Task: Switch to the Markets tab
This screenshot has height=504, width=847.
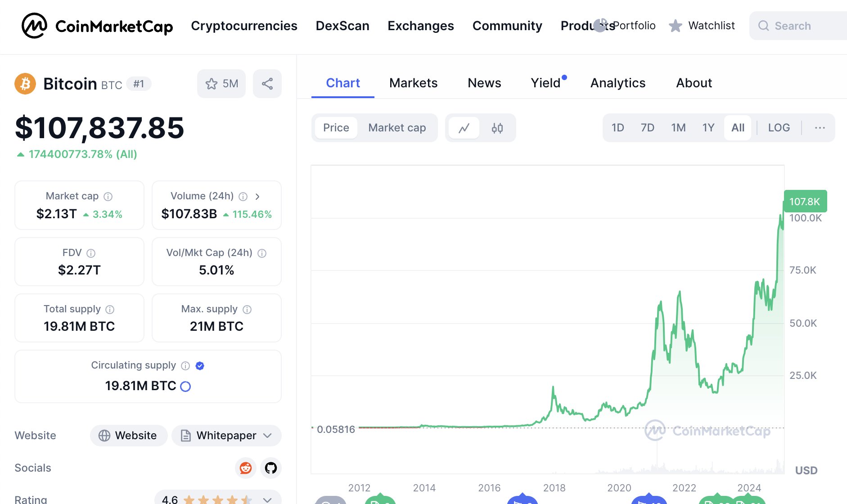Action: (x=413, y=83)
